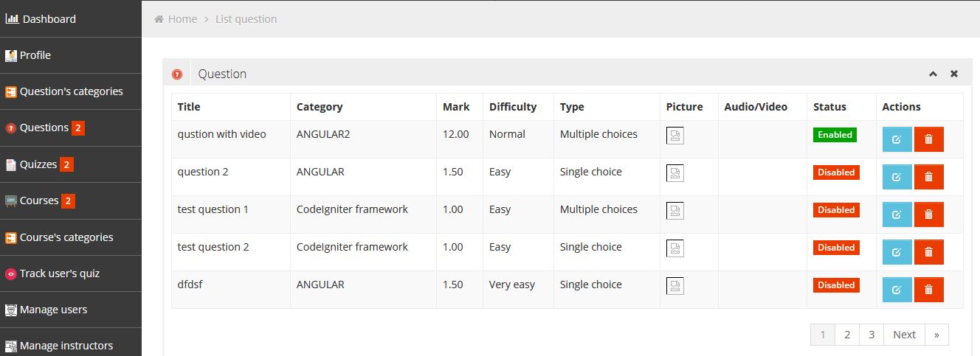The height and width of the screenshot is (356, 980).
Task: Click picture icon in 'qustion with video' row
Action: click(x=674, y=136)
